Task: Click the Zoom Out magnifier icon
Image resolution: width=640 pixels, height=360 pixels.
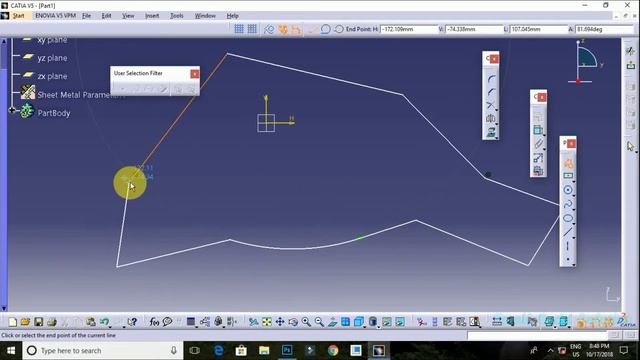Action: (x=319, y=322)
